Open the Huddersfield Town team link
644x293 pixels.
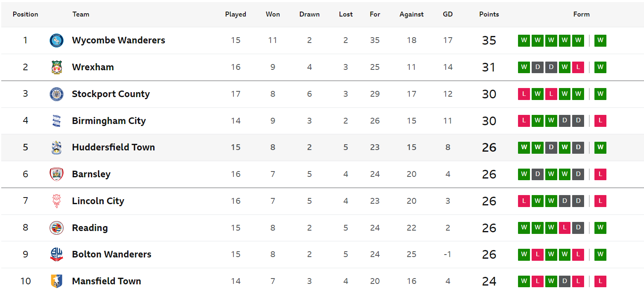click(113, 148)
